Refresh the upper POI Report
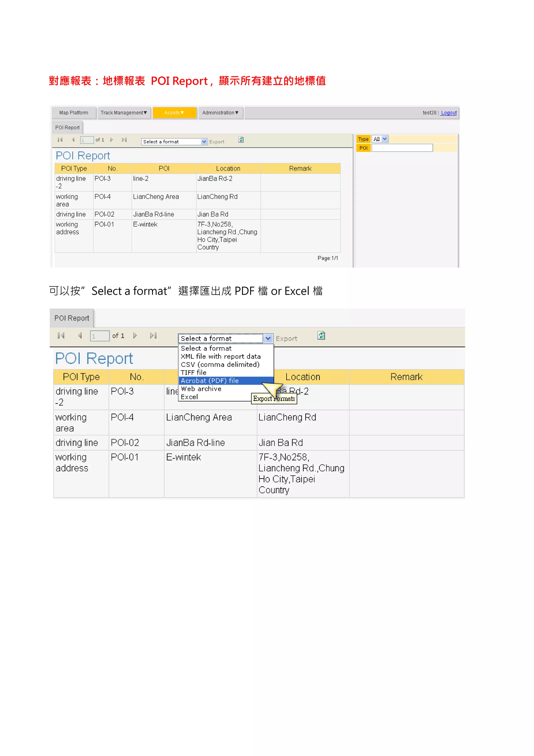The width and height of the screenshot is (534, 756). (x=241, y=140)
